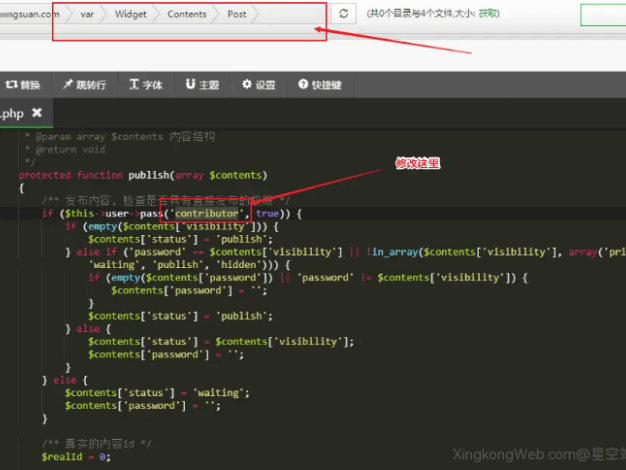Viewport: 626px width, 470px height.
Task: Open the 跳转行 (go to line) tool
Action: tap(84, 85)
